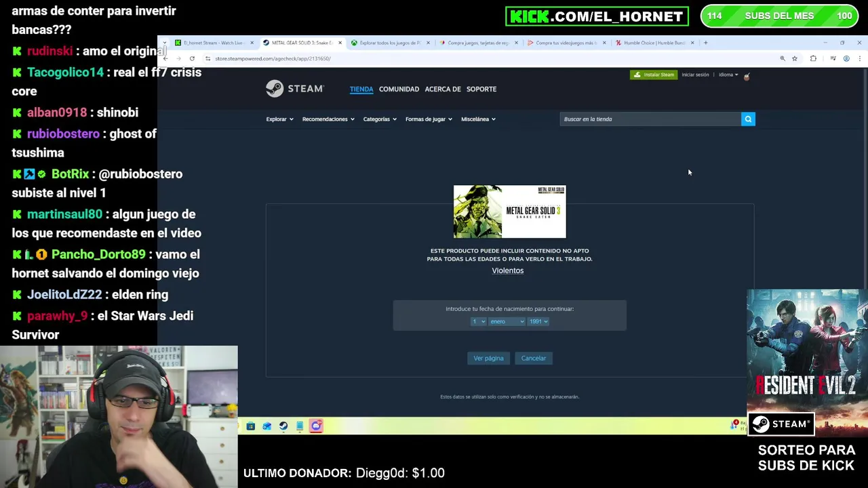Screen dimensions: 868x488
Task: Click the Steam logo in the header
Action: click(x=295, y=89)
